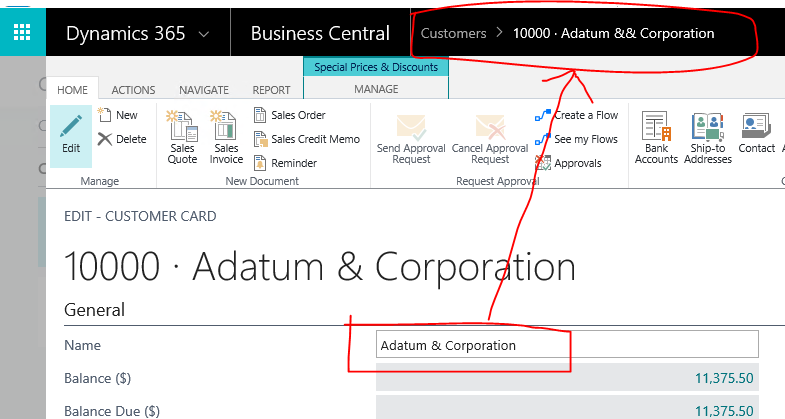785x419 pixels.
Task: Click the New Document group label
Action: (262, 181)
